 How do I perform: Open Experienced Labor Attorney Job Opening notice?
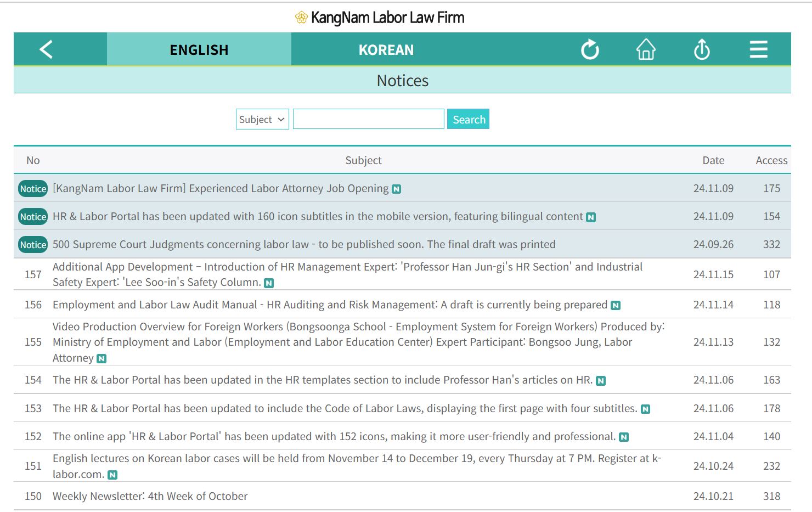[x=221, y=188]
